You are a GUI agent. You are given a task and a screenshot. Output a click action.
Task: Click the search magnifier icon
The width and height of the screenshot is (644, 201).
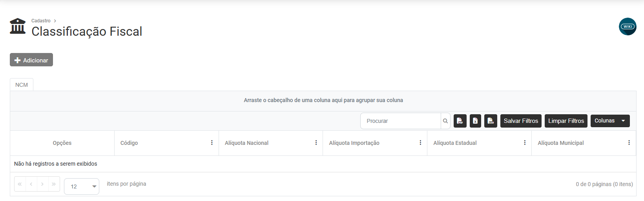coord(445,121)
